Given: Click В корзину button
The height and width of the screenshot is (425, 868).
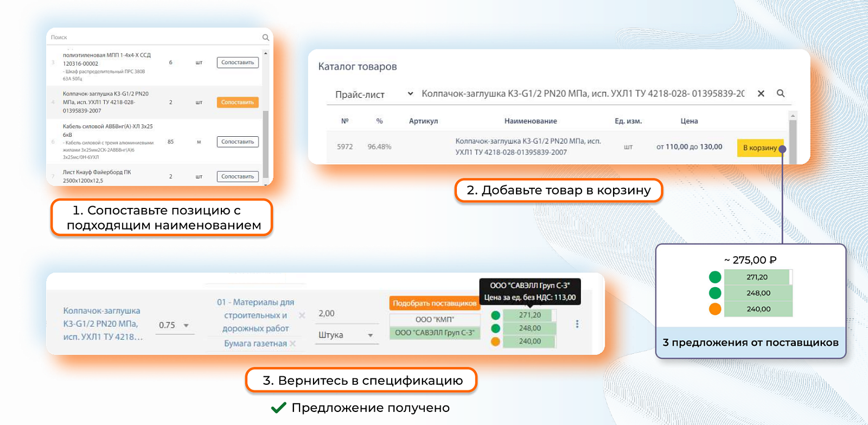Looking at the screenshot, I should [760, 148].
